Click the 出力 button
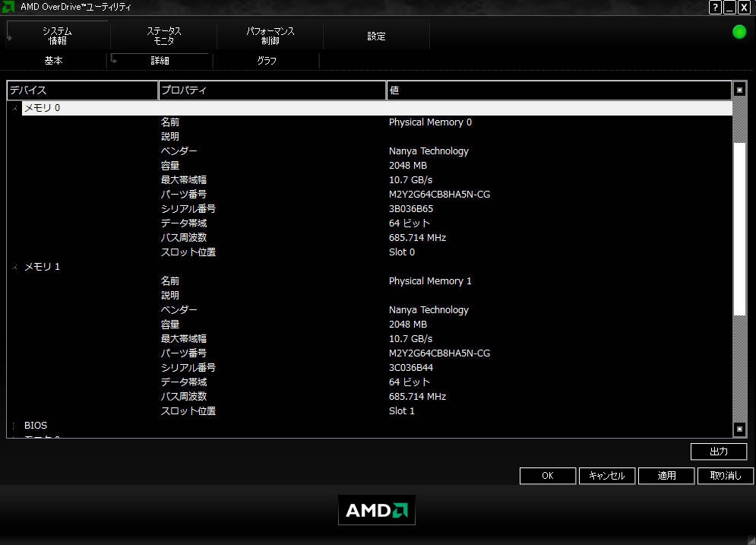The width and height of the screenshot is (756, 545). point(719,452)
